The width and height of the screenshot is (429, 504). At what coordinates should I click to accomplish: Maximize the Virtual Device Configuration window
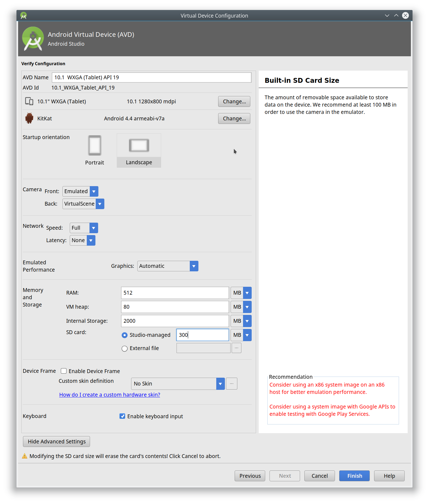[x=396, y=15]
